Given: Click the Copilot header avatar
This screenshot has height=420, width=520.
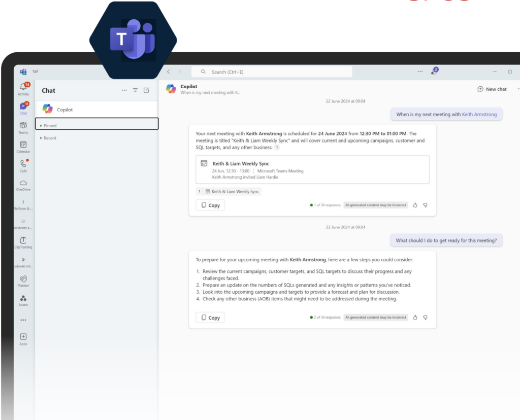Looking at the screenshot, I should (x=171, y=89).
